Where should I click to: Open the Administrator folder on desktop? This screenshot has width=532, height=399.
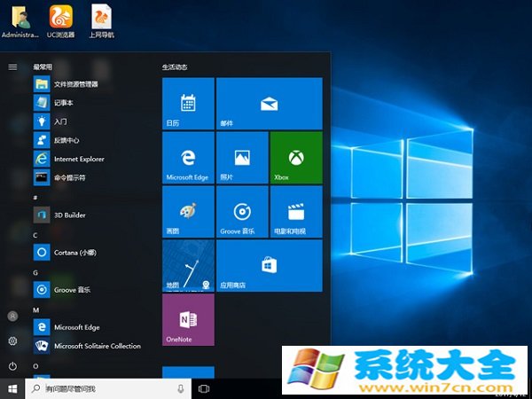coord(20,21)
